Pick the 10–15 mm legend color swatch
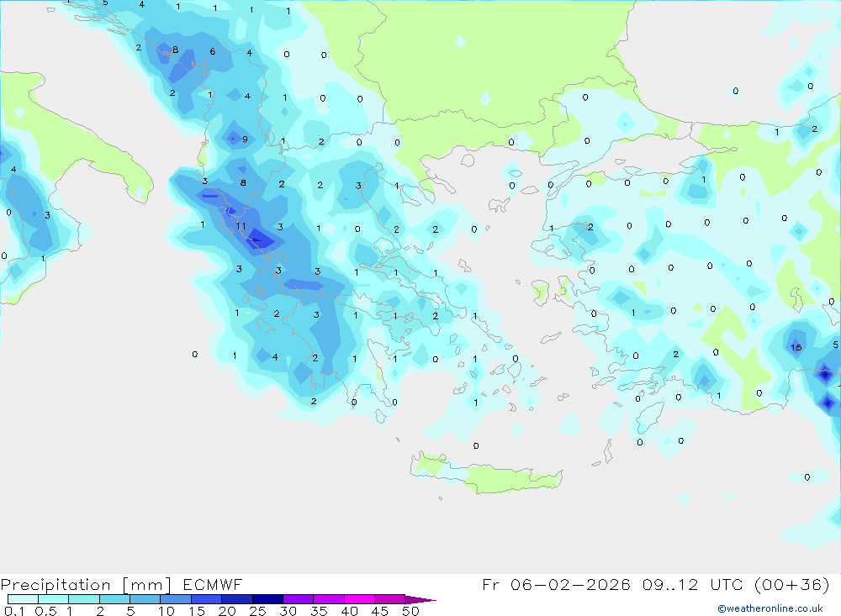841x616 pixels. [176, 599]
